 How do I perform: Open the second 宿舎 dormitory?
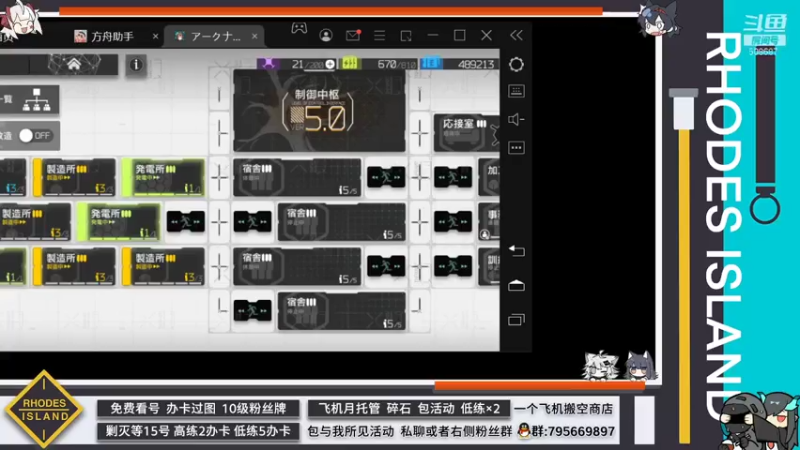[x=341, y=221]
